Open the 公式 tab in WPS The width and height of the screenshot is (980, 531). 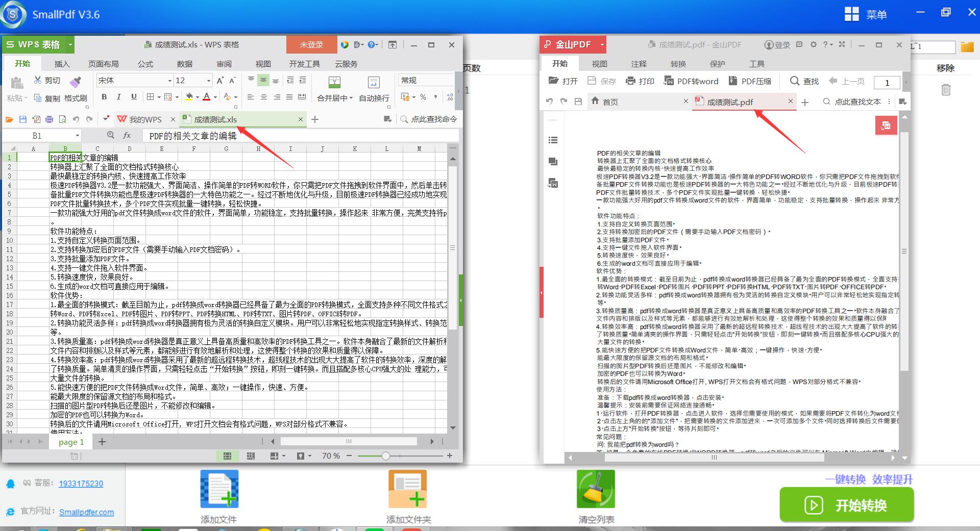145,64
